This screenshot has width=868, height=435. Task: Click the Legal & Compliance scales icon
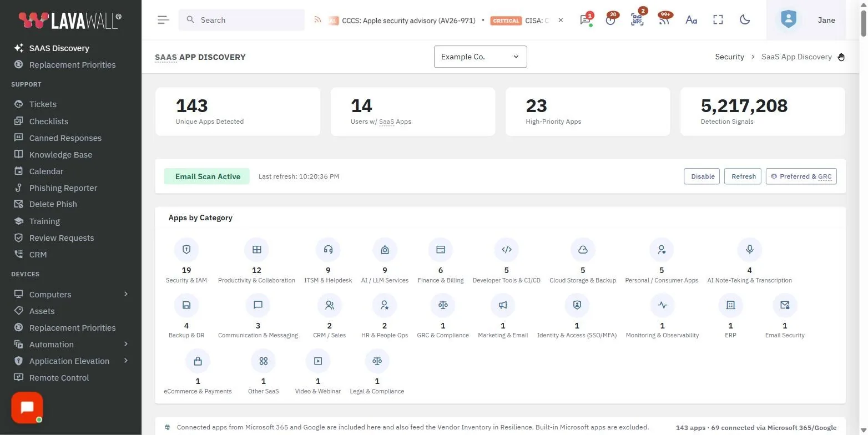(377, 361)
